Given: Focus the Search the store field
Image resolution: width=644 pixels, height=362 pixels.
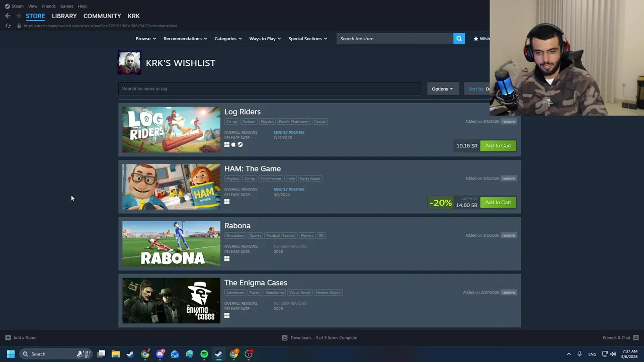Looking at the screenshot, I should point(395,39).
